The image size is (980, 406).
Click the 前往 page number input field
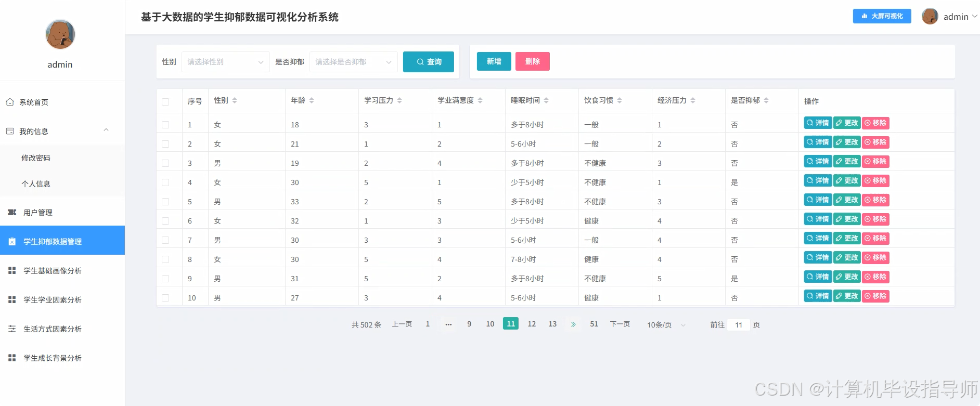[x=739, y=325]
